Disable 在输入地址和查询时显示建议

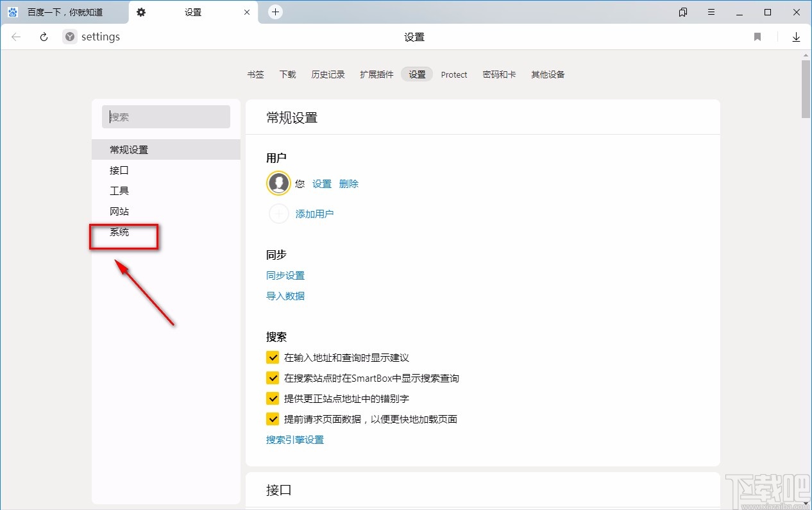(273, 357)
